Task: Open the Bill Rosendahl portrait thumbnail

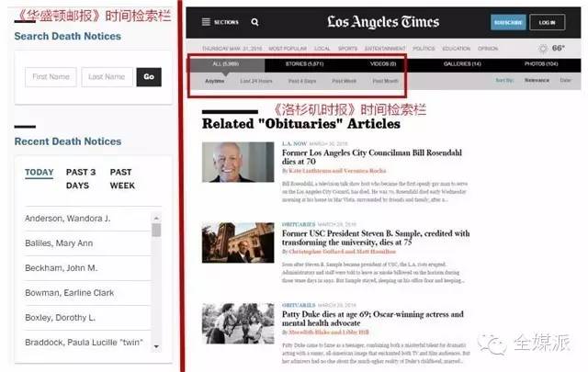Action: pyautogui.click(x=238, y=162)
